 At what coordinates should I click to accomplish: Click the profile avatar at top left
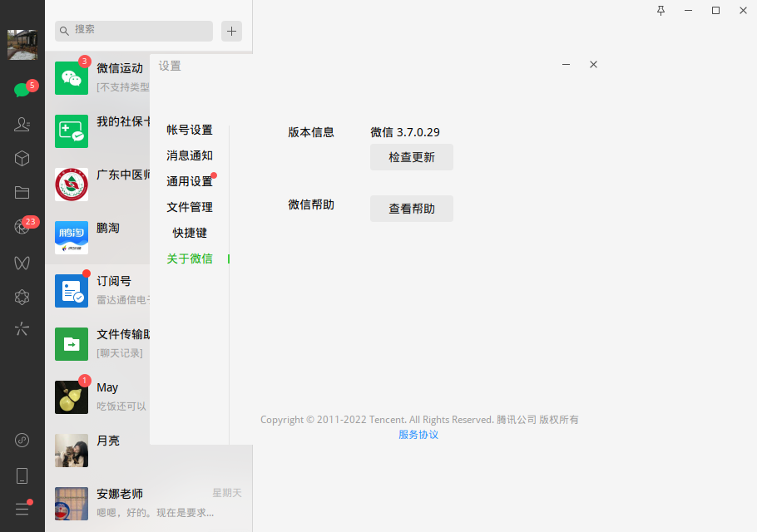pyautogui.click(x=22, y=45)
